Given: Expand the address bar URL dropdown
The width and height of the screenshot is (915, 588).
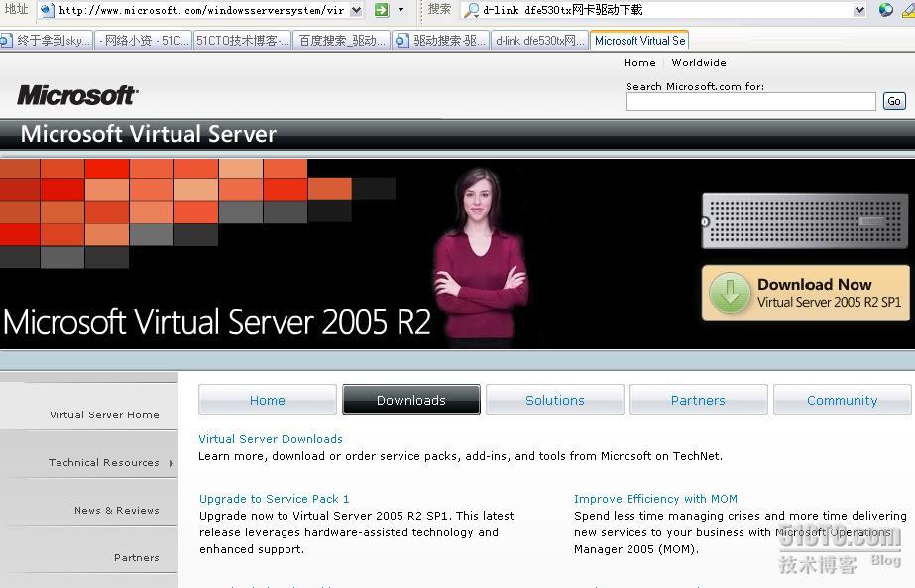Looking at the screenshot, I should tap(356, 10).
